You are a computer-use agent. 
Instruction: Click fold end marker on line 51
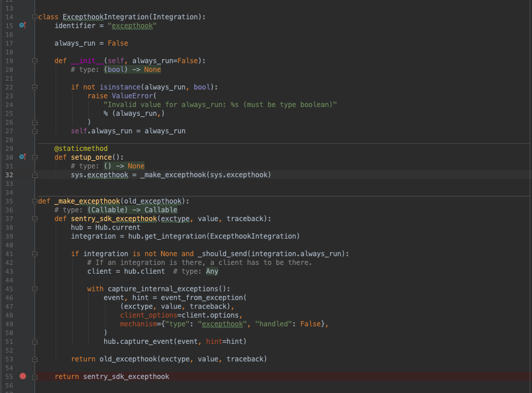35,342
